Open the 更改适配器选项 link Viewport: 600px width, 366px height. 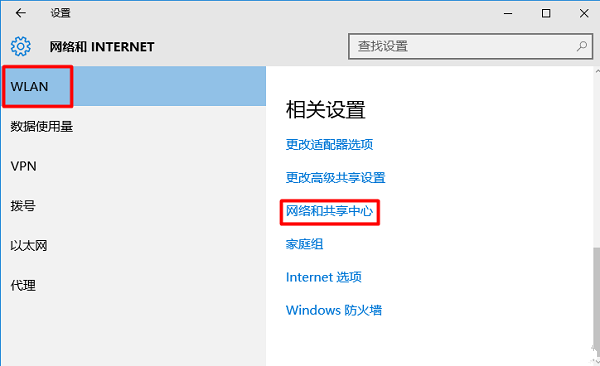329,144
